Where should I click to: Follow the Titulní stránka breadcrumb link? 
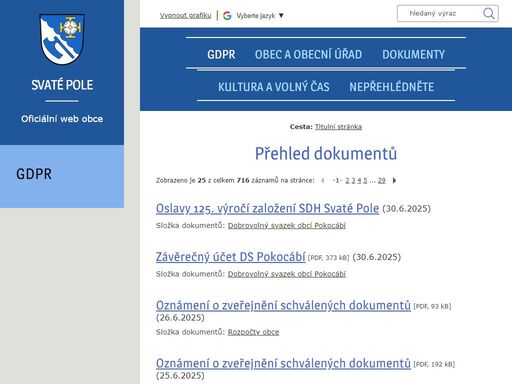(x=338, y=127)
